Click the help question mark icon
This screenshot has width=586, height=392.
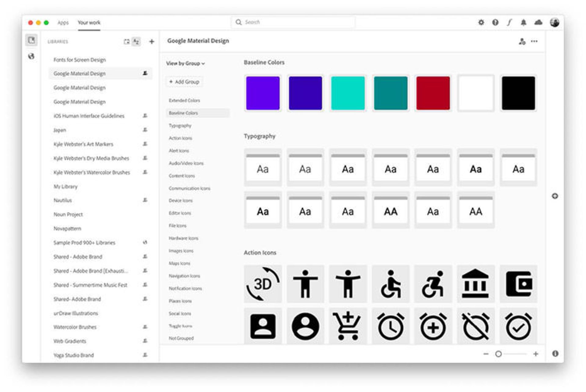pyautogui.click(x=496, y=22)
